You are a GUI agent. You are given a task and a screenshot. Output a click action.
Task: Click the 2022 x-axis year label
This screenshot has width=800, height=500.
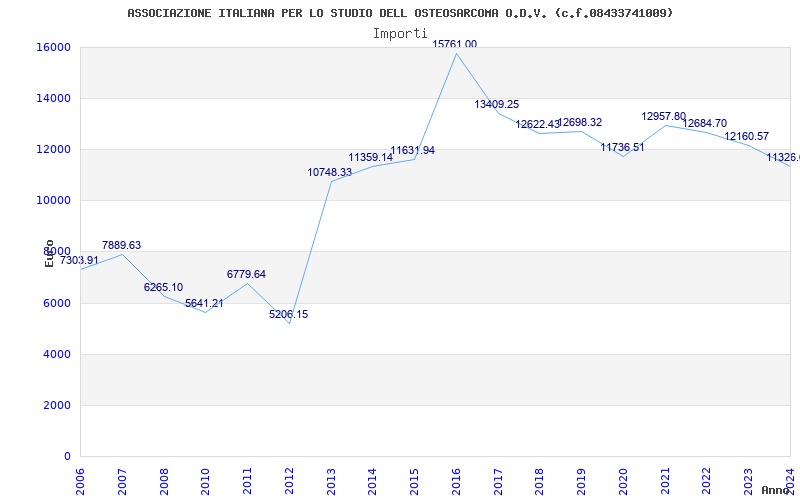pos(707,481)
